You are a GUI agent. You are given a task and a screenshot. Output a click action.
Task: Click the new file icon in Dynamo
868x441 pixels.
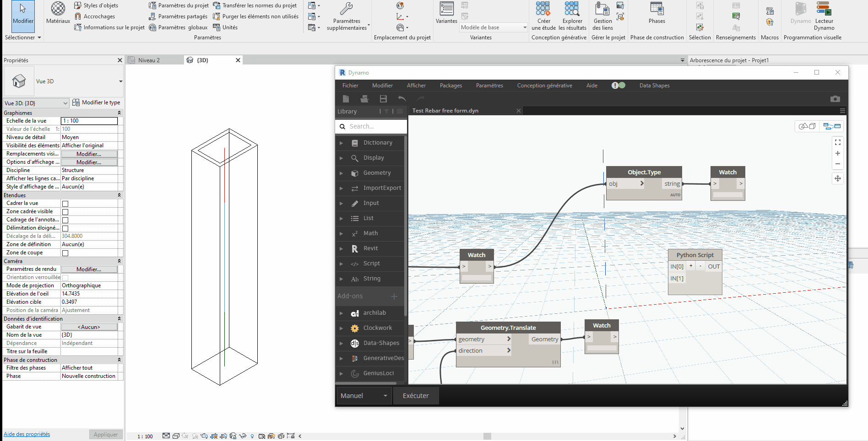click(x=346, y=99)
